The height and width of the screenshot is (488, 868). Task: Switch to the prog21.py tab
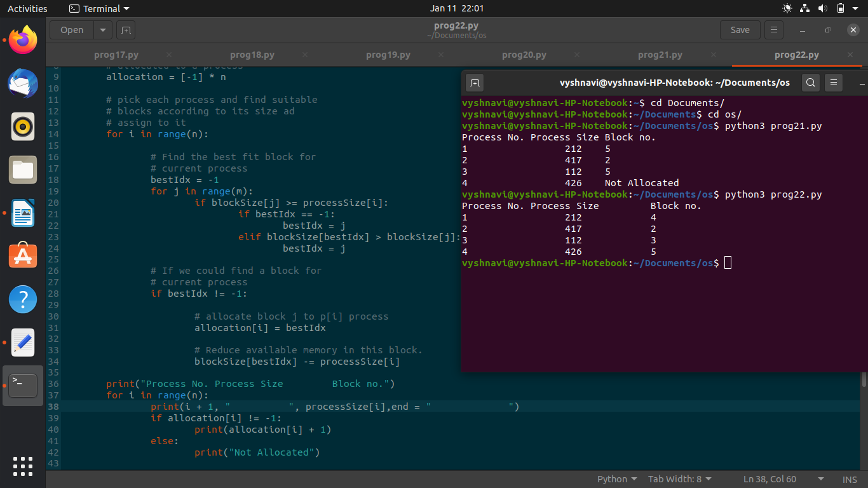point(660,55)
